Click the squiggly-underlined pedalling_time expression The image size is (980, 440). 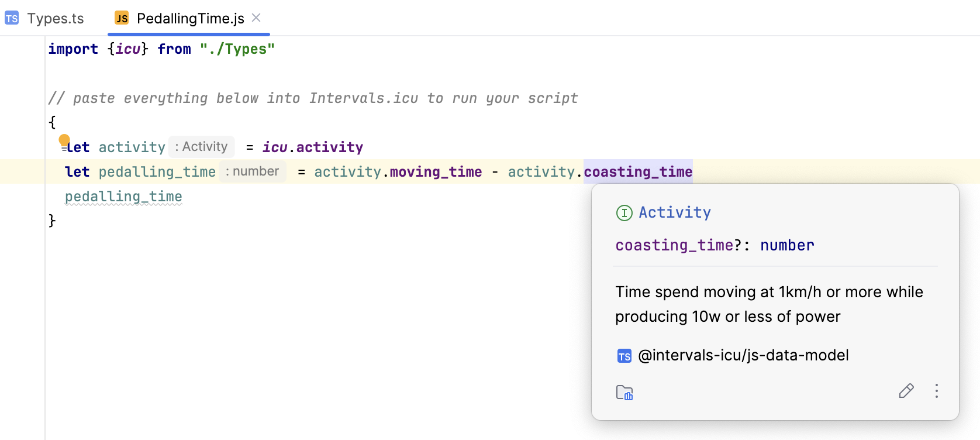123,197
